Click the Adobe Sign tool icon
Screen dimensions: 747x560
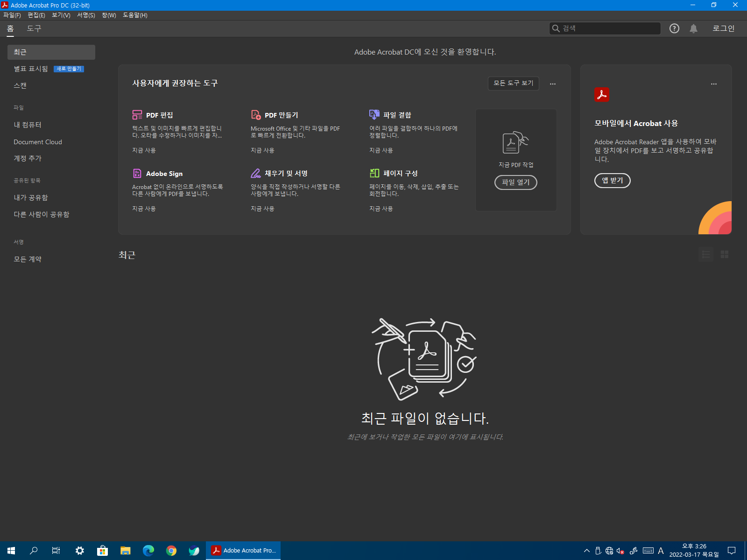click(137, 173)
